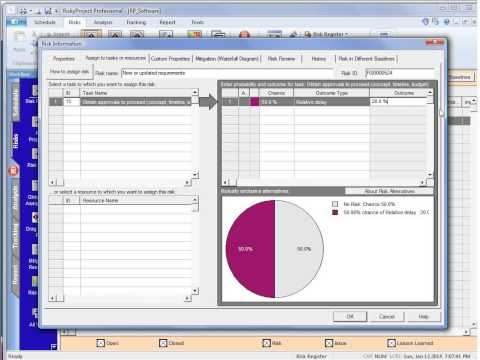Toggle the Closed checkbox in the bottom filter bar
This screenshot has width=480, height=360.
[163, 343]
